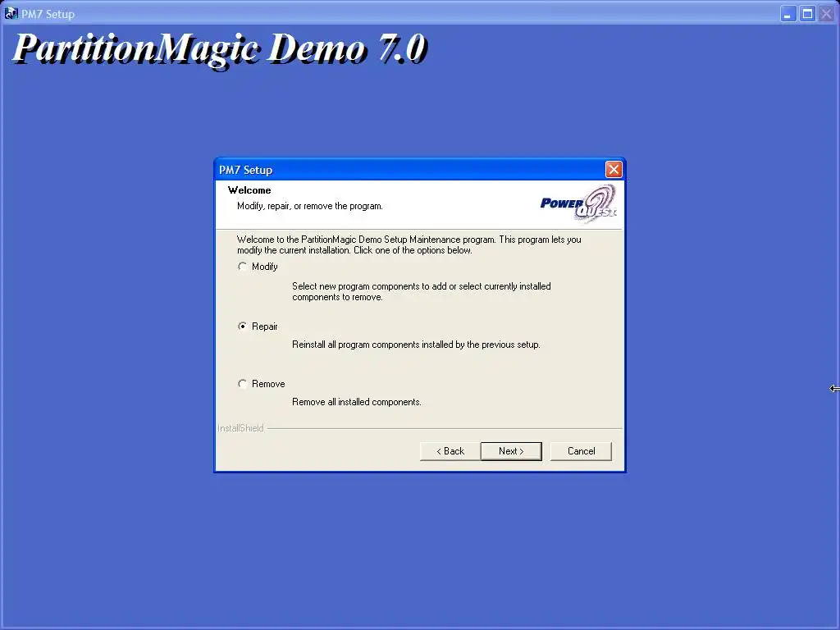Click the Welcome heading text
Image resolution: width=840 pixels, height=630 pixels.
tap(249, 190)
